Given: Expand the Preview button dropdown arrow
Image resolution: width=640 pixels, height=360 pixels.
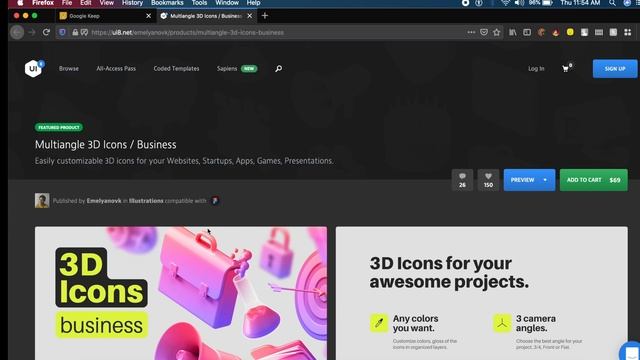Looking at the screenshot, I should [x=545, y=180].
